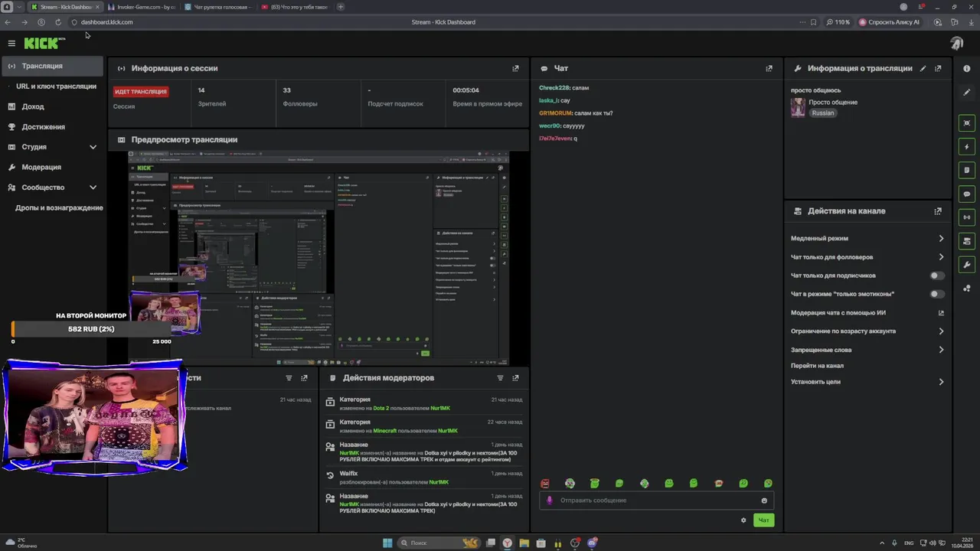
Task: Expand Чат только для фолловеров options
Action: tap(941, 257)
